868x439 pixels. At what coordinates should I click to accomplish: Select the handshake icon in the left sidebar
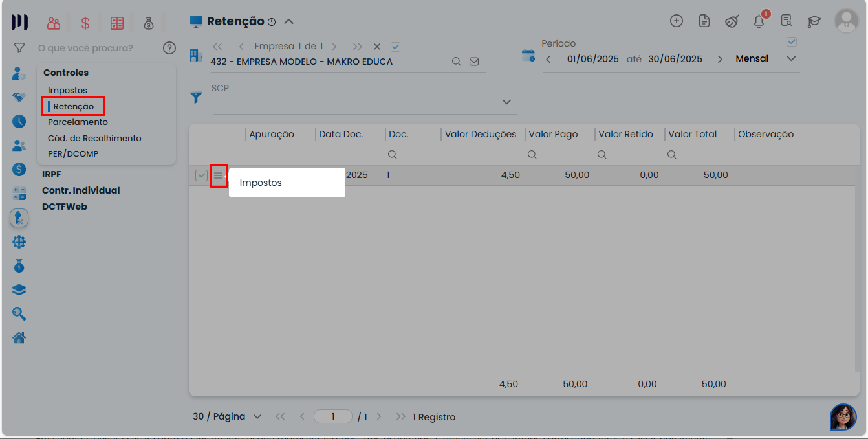click(x=19, y=97)
